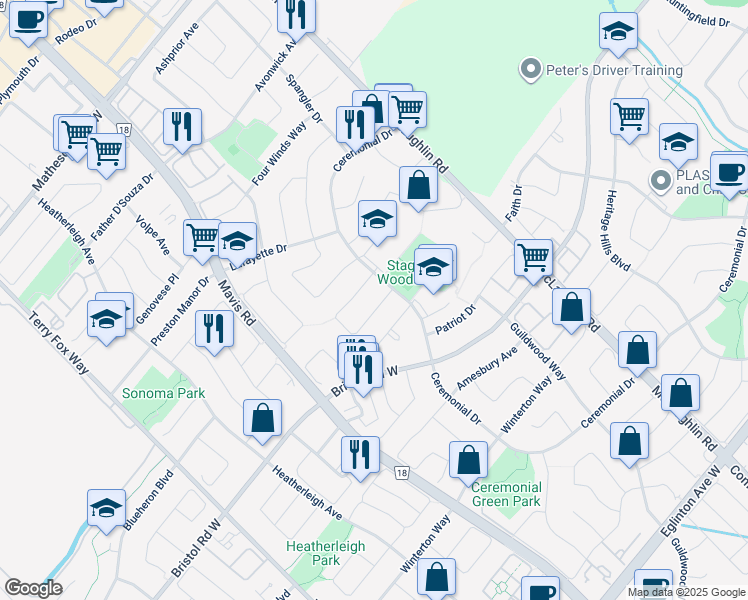Click the Sonoma Park label
Screen dimensions: 748x600
163,393
